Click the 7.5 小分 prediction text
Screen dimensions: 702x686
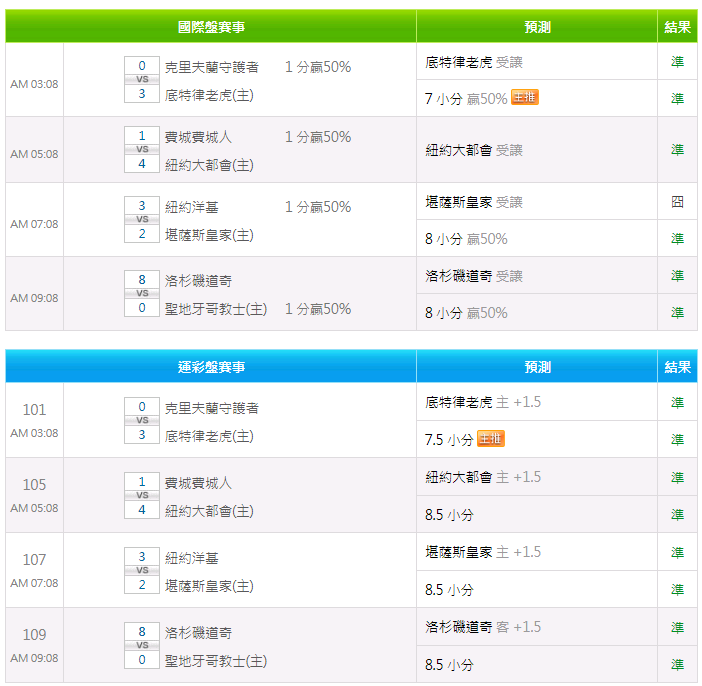click(449, 440)
